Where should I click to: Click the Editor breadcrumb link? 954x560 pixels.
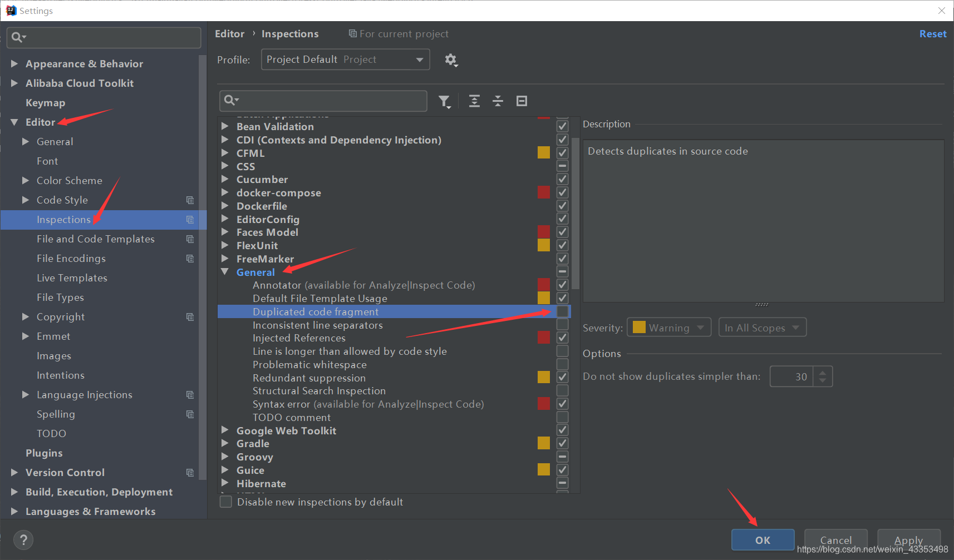[x=230, y=34]
